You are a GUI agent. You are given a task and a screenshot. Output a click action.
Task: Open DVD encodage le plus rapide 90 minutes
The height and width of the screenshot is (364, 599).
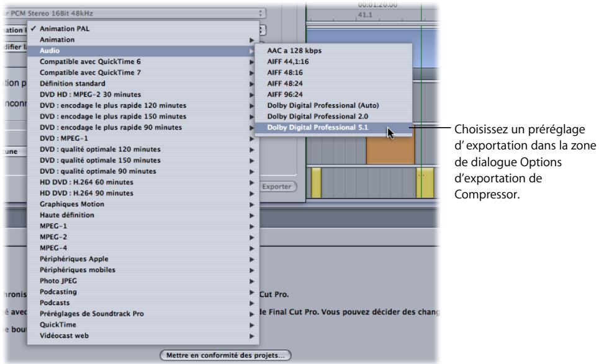click(x=143, y=128)
